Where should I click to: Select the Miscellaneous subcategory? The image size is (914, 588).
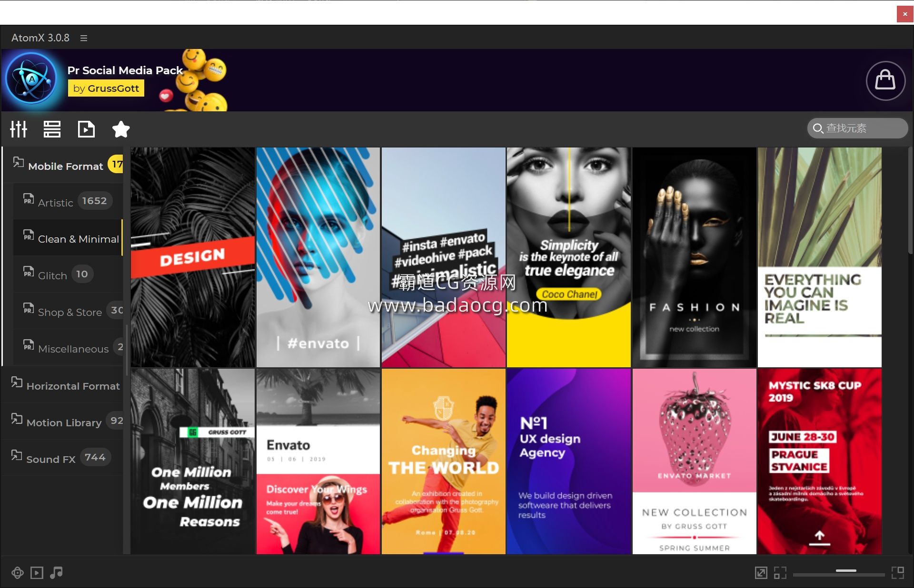tap(68, 348)
